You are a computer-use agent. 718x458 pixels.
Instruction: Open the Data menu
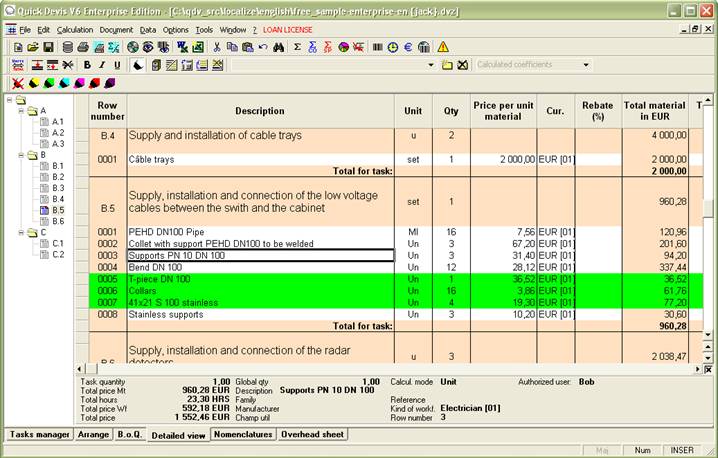pos(148,30)
